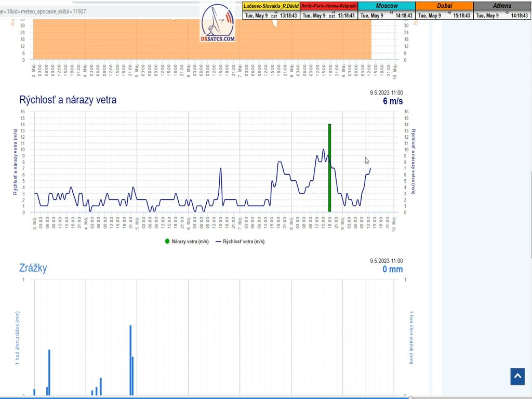Click the vertical page scrollbar
This screenshot has width=532, height=399.
click(x=529, y=208)
